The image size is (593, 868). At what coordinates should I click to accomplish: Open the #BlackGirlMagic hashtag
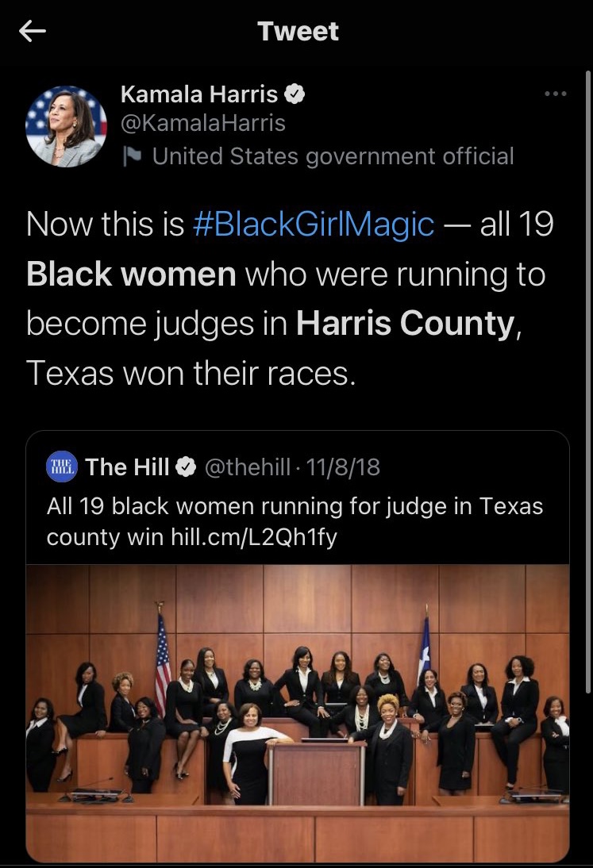coord(314,225)
